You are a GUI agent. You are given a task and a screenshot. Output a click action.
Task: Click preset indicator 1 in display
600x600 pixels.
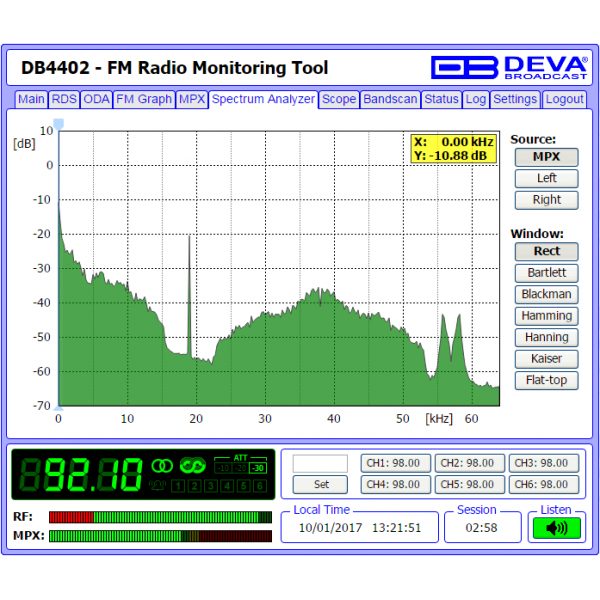(x=178, y=486)
